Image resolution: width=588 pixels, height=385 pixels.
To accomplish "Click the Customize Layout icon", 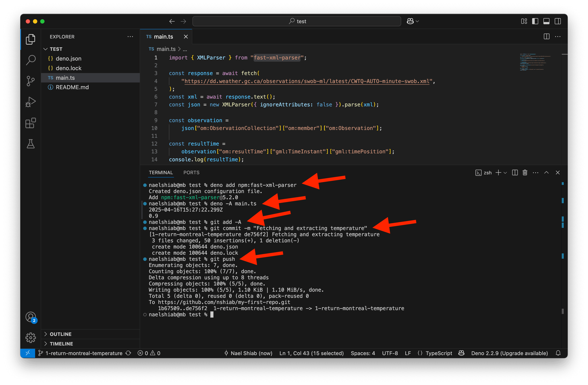I will tap(524, 21).
